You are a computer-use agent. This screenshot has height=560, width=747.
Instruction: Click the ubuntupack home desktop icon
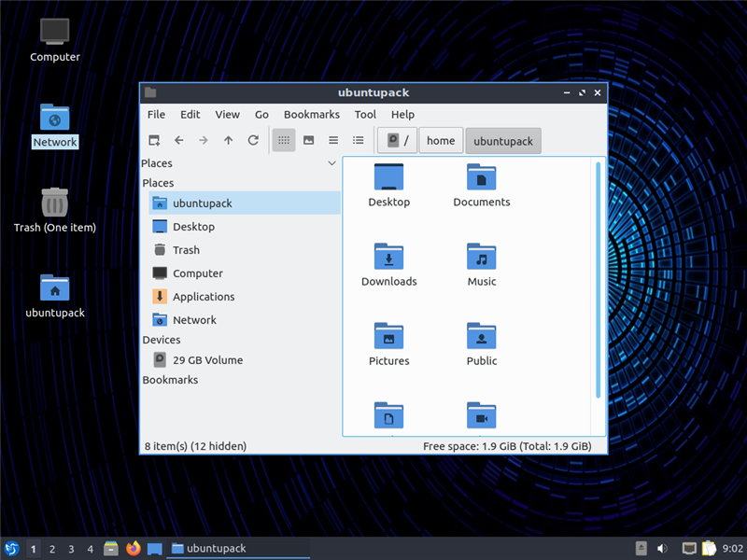(x=55, y=287)
